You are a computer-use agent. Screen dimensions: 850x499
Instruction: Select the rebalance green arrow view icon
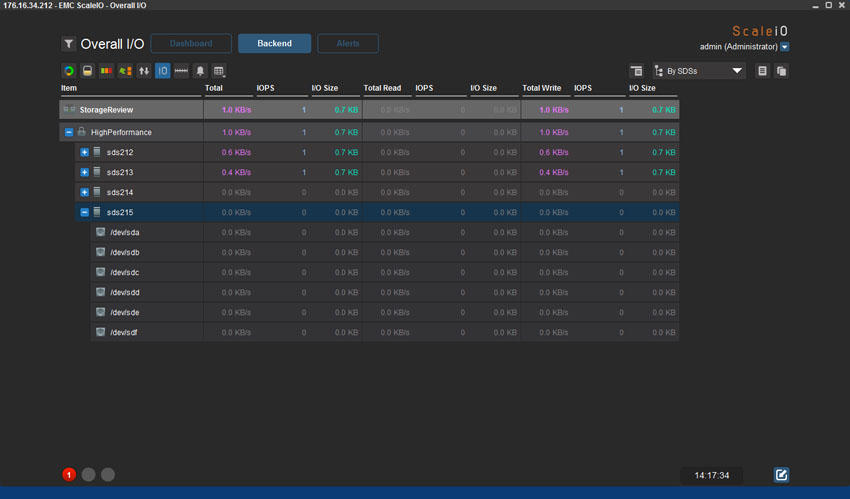tap(125, 71)
